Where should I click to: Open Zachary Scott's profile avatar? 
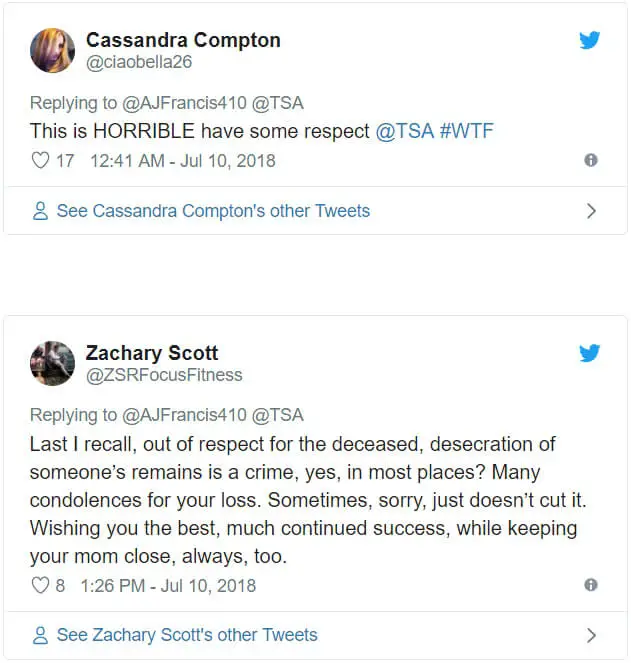click(x=52, y=363)
